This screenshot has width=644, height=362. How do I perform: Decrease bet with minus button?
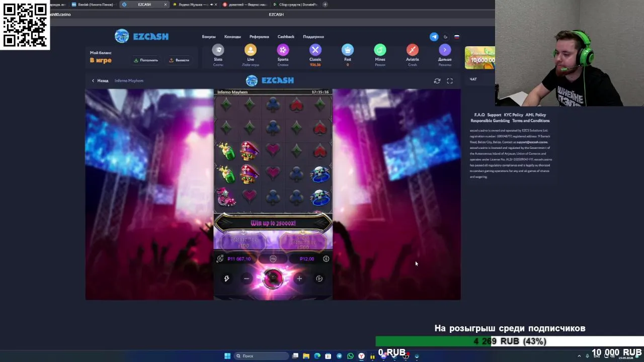(x=246, y=279)
